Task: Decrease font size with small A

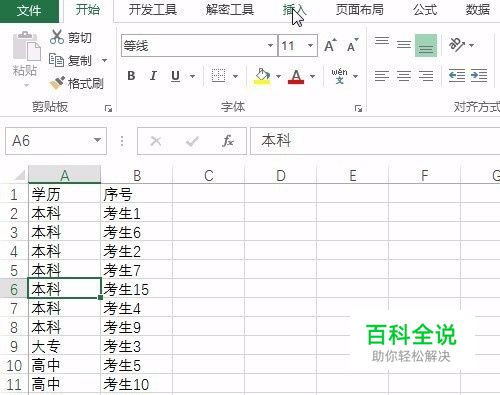Action: 352,45
